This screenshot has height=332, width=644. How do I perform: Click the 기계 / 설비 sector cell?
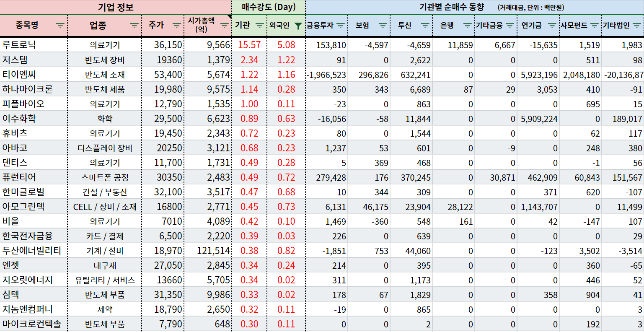click(105, 251)
